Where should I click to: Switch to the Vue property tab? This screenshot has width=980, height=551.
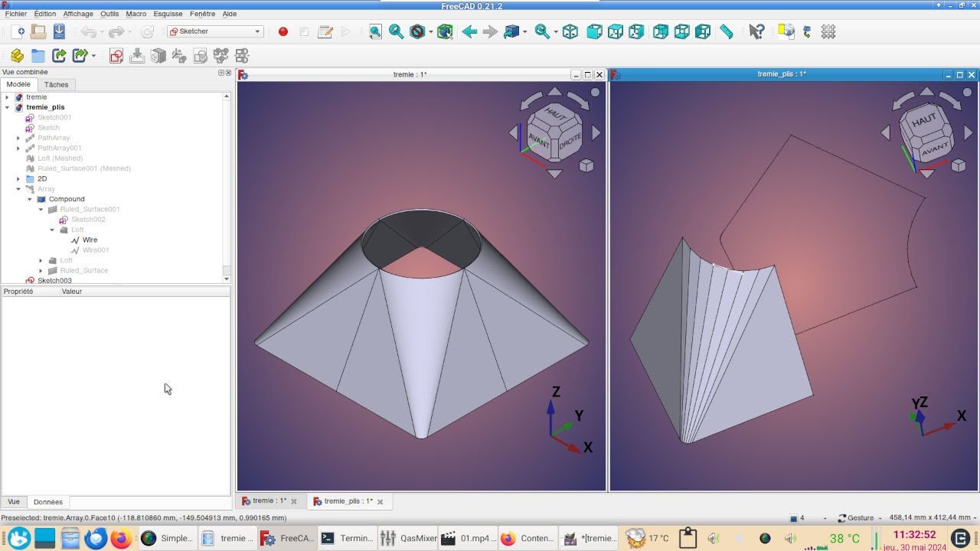point(14,502)
